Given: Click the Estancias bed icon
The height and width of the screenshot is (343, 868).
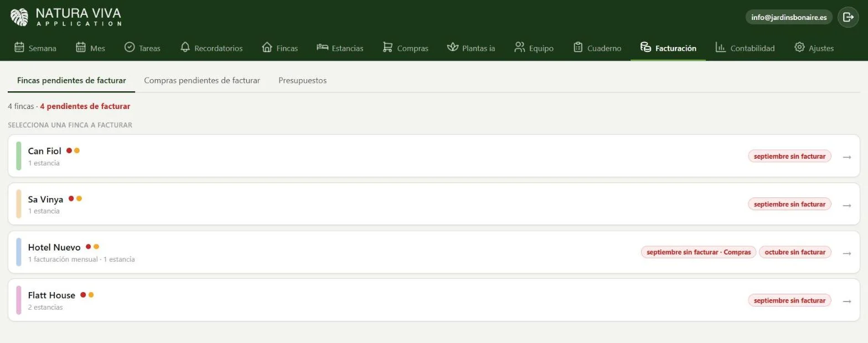Looking at the screenshot, I should [x=322, y=48].
